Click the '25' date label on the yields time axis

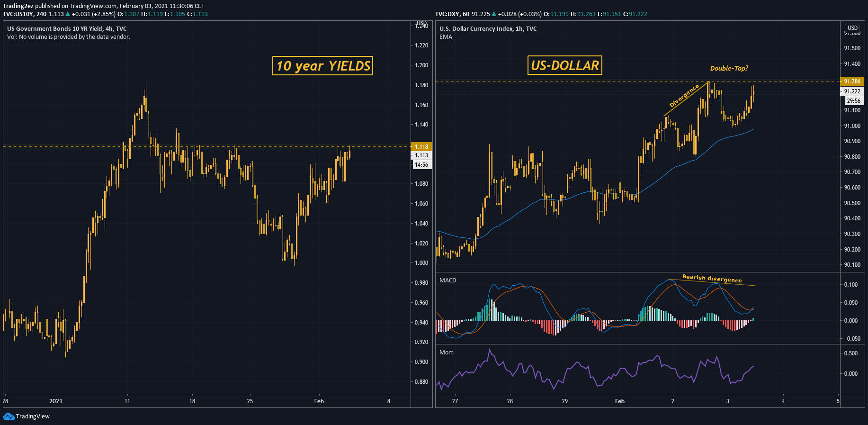click(250, 401)
